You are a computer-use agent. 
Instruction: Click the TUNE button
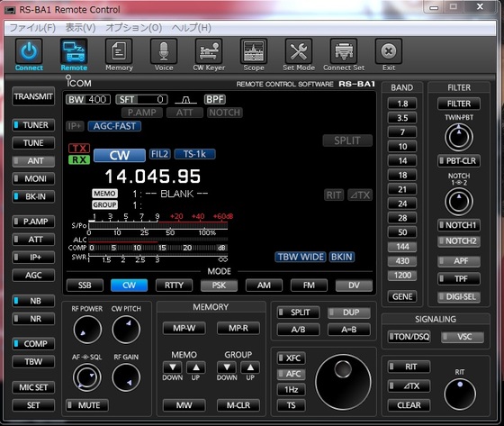coord(33,143)
